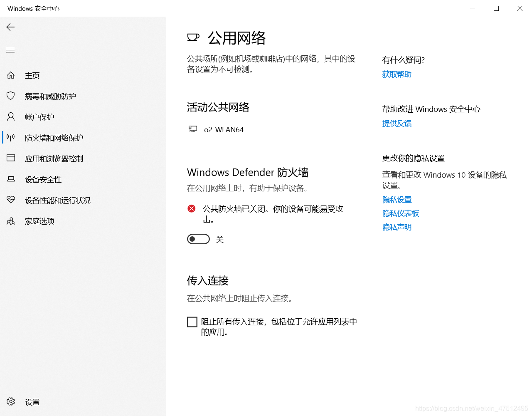The width and height of the screenshot is (532, 416).
Task: Click the o2-WLAN64 network name
Action: click(224, 130)
